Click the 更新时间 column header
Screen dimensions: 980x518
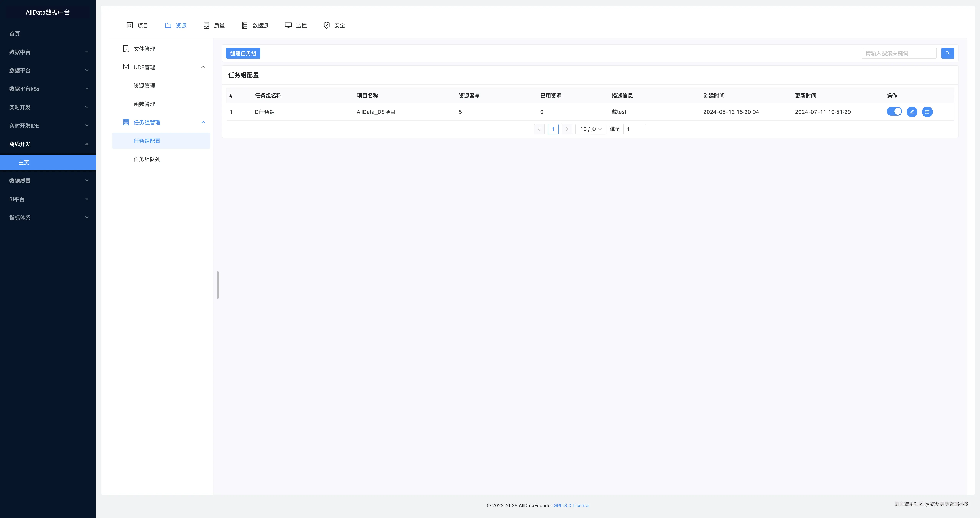coord(805,96)
